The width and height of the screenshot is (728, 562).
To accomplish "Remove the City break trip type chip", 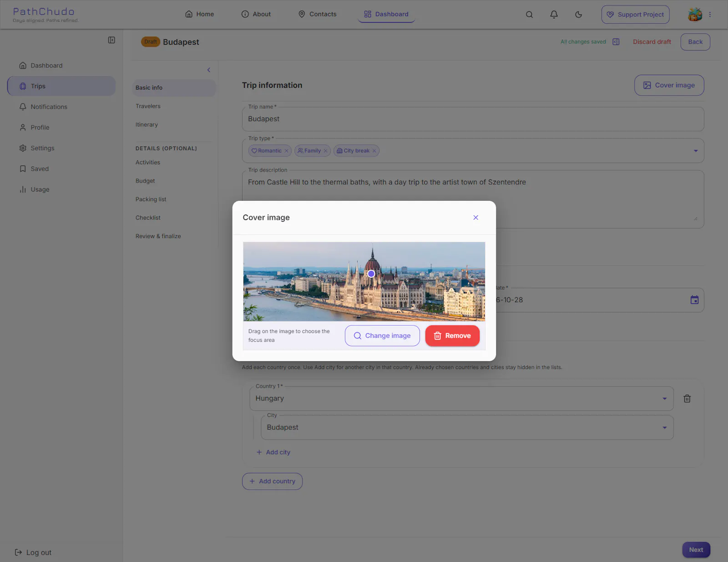I will click(374, 151).
